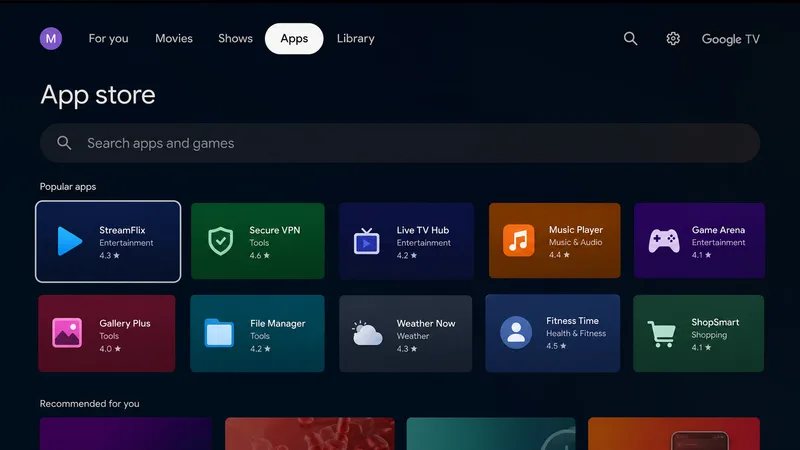
Task: Open the File Manager title
Action: point(278,323)
